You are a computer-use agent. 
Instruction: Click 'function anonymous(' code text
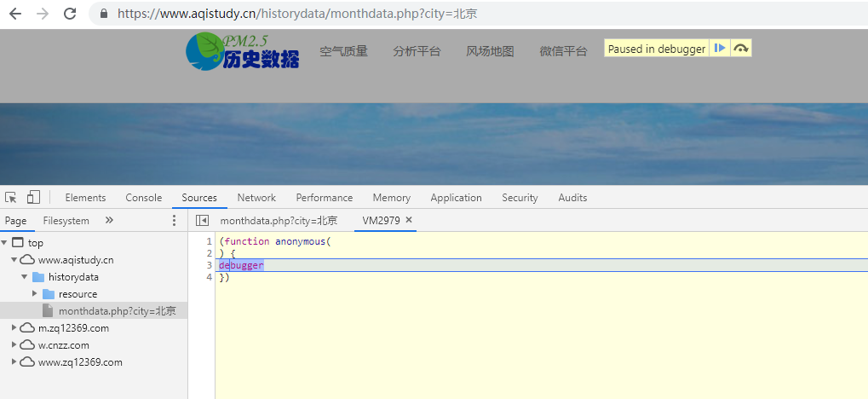click(278, 241)
